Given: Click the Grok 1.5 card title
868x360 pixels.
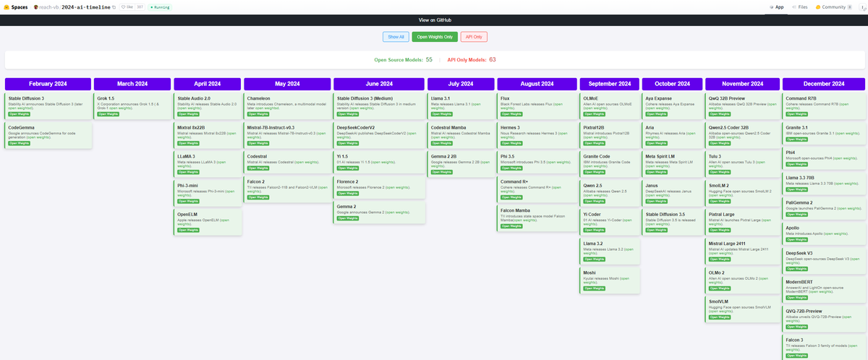Looking at the screenshot, I should 106,98.
